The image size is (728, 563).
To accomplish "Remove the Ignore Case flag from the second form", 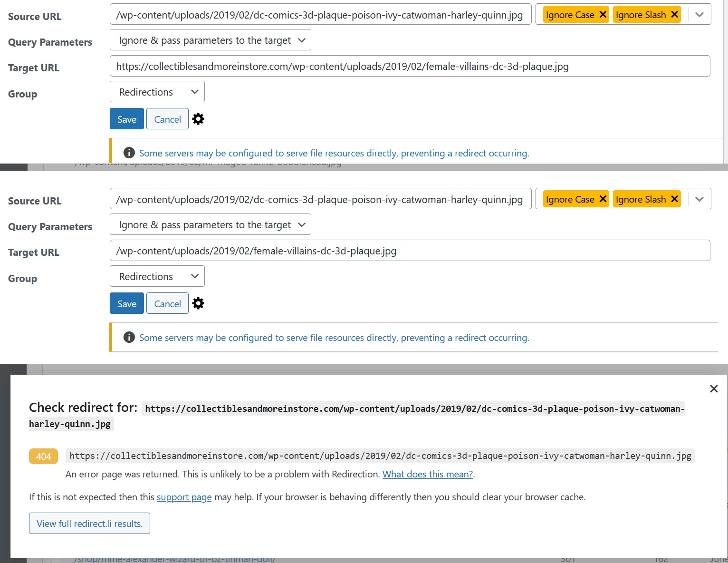I will click(x=603, y=199).
